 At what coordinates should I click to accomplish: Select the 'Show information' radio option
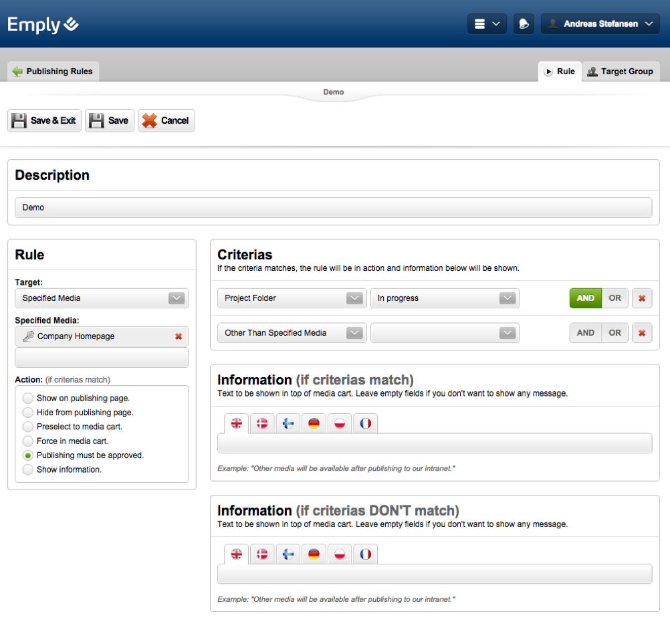point(28,470)
